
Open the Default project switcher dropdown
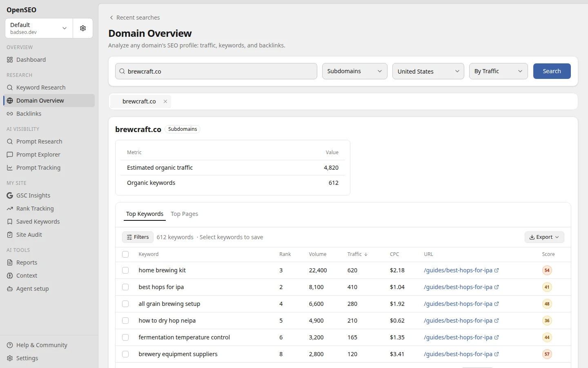click(39, 28)
